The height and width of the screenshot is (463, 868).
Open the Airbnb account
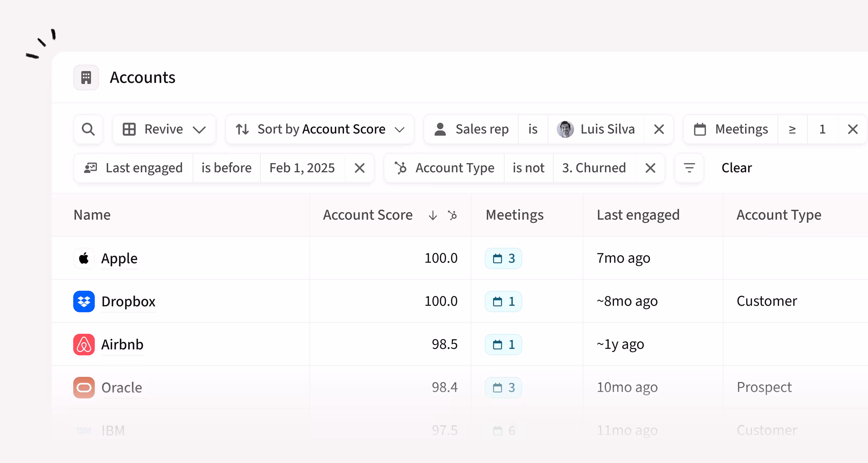(x=122, y=344)
